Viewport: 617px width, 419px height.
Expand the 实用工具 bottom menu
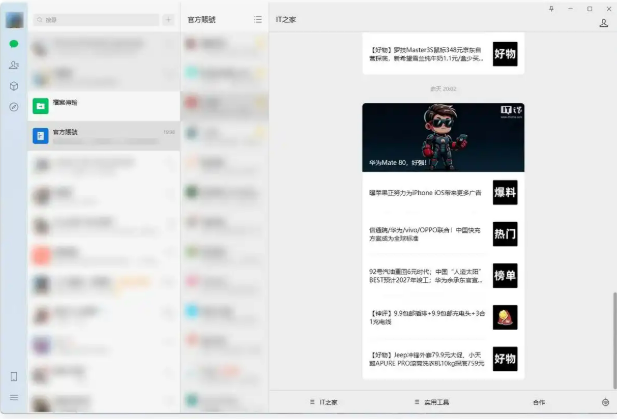coord(432,402)
